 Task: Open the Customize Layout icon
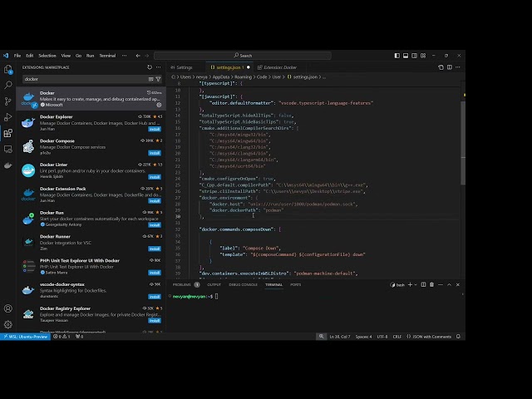[x=423, y=56]
